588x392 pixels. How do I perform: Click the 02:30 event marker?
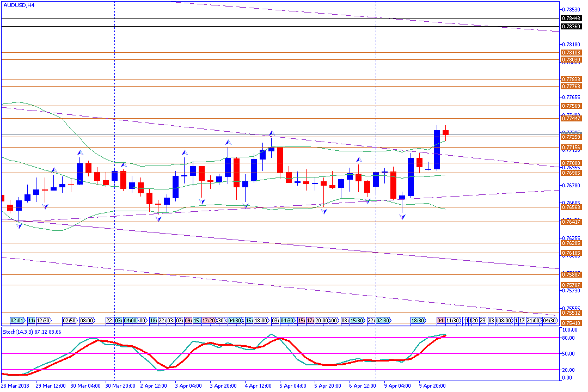tap(383, 321)
